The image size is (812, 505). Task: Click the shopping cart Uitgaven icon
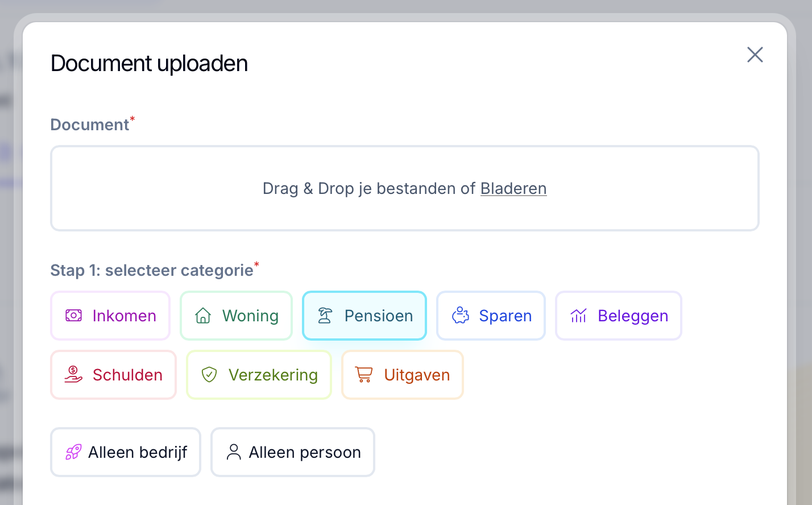(364, 375)
